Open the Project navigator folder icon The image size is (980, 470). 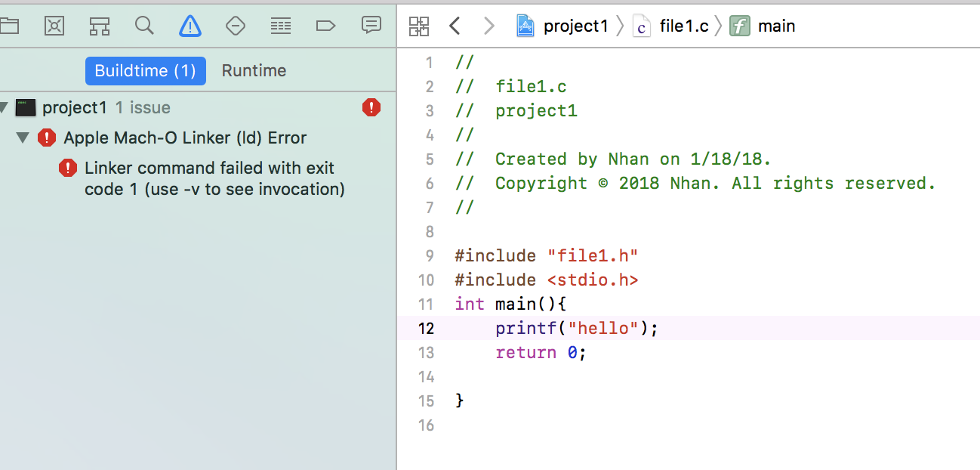tap(9, 26)
